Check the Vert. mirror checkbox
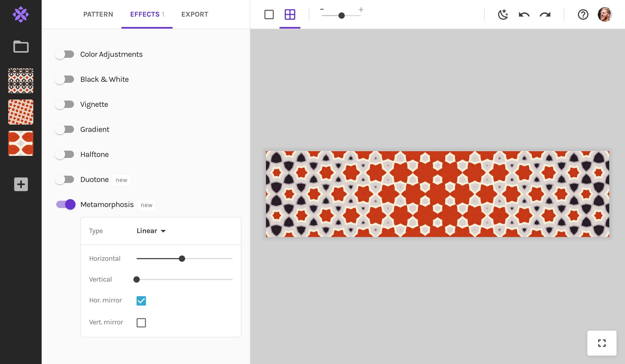This screenshot has height=364, width=625. pos(141,322)
